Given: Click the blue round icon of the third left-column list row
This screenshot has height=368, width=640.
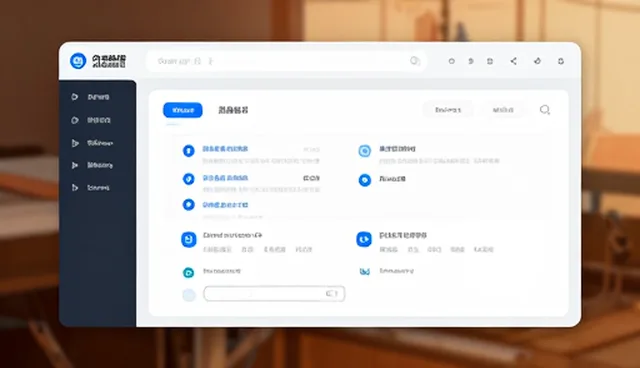Looking at the screenshot, I should pyautogui.click(x=188, y=204).
